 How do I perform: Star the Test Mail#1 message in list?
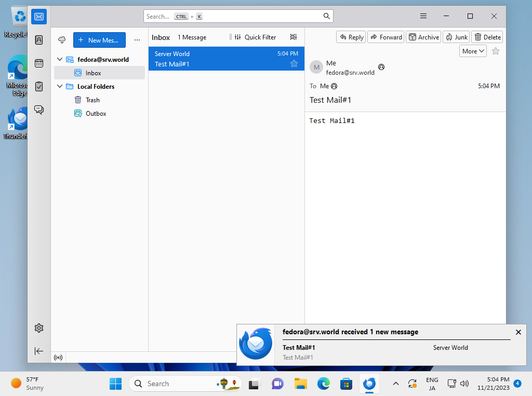coord(294,63)
